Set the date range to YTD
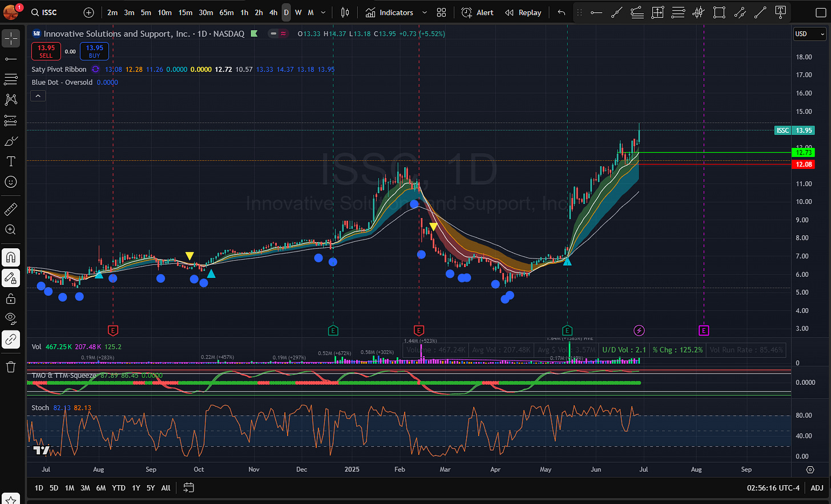 [x=118, y=488]
